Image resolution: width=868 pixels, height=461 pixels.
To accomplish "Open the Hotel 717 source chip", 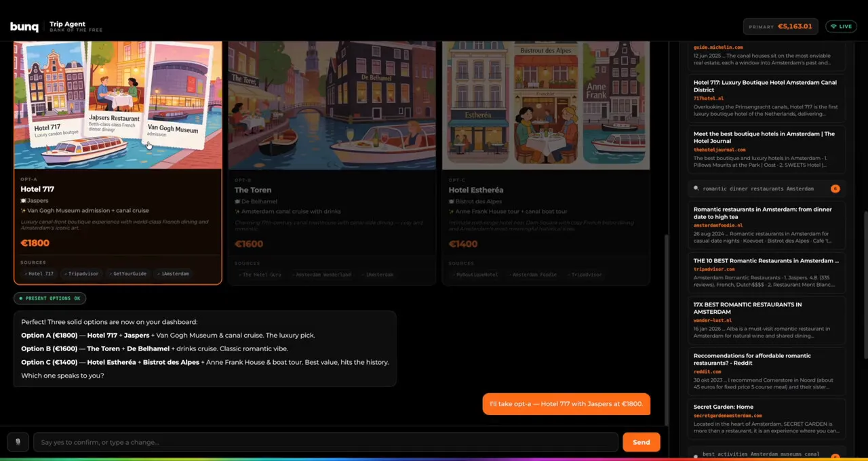I will point(39,274).
